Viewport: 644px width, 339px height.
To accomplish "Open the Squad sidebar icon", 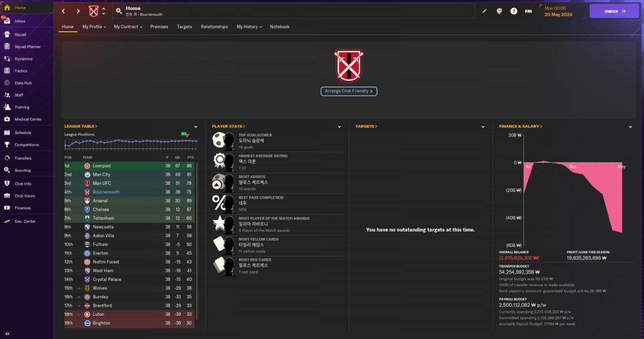I will pos(7,34).
